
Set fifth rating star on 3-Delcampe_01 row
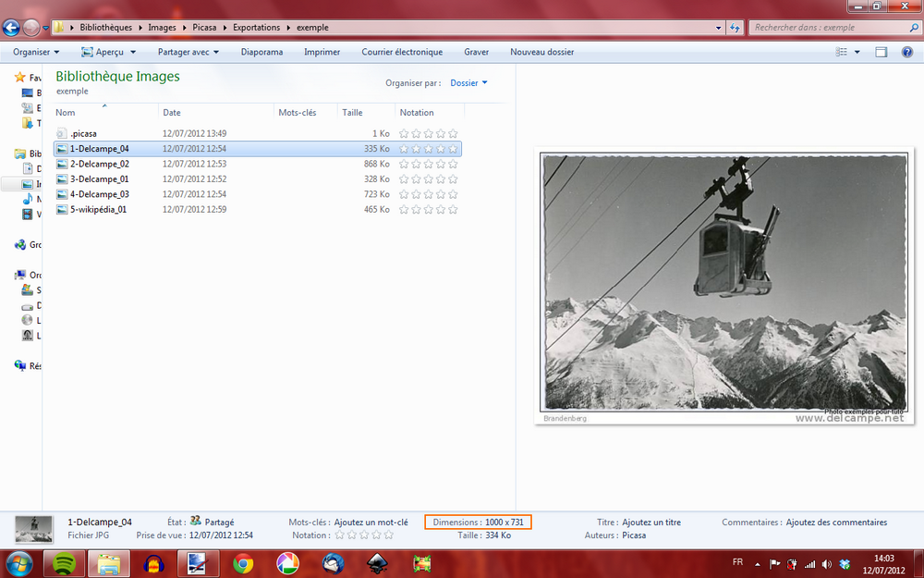tap(453, 179)
